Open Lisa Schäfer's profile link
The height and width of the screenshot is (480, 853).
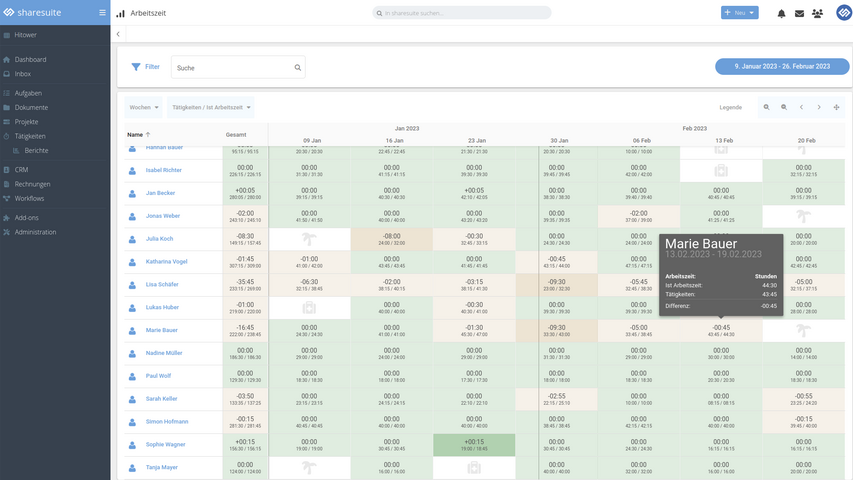[x=162, y=285]
